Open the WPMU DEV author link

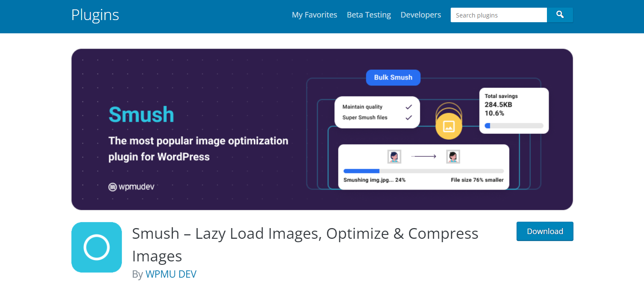pos(171,274)
